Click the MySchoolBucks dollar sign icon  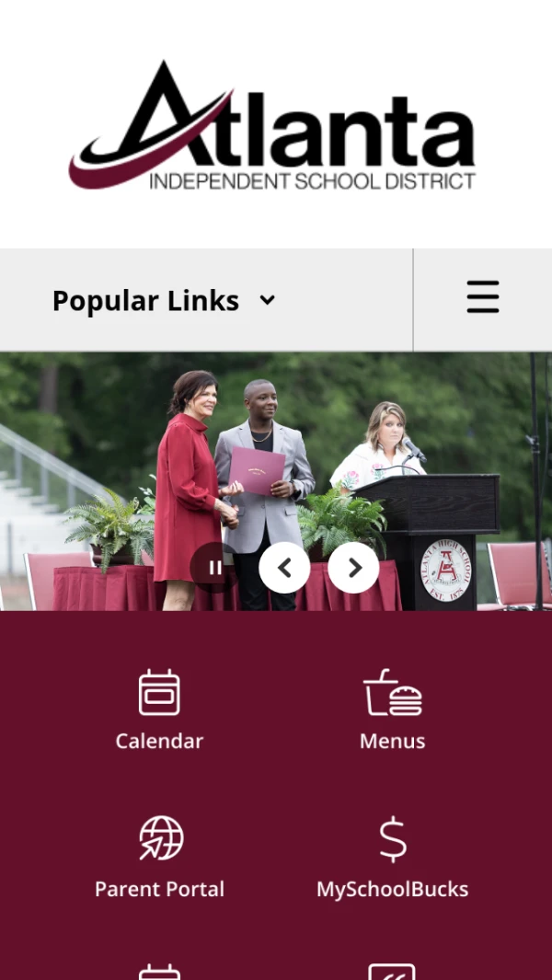tap(393, 839)
